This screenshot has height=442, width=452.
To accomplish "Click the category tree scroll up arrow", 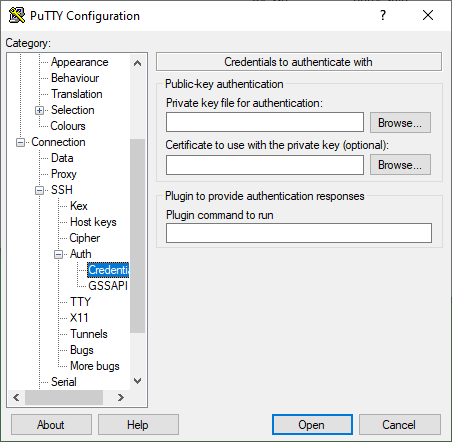I will point(137,63).
